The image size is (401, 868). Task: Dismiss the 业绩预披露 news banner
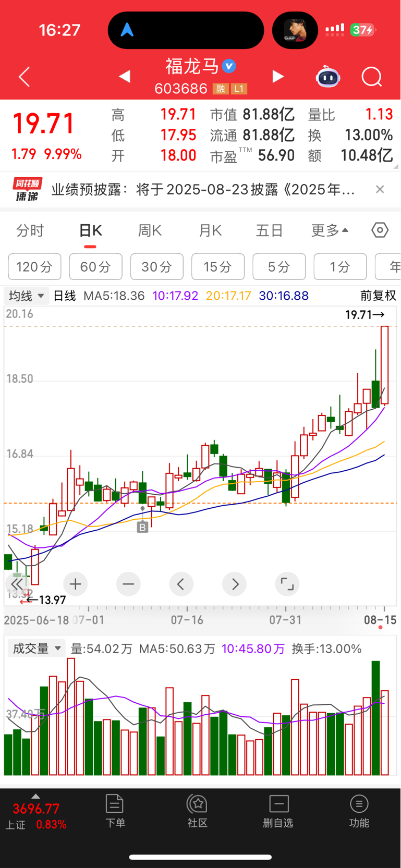[380, 189]
